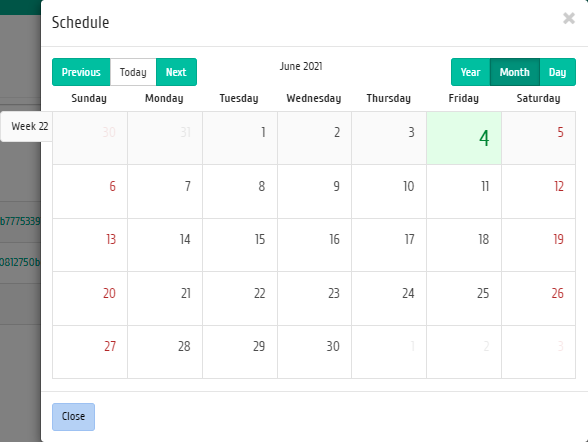Viewport: 588px width, 442px height.
Task: Select June 10 on Thursday
Action: pos(389,192)
